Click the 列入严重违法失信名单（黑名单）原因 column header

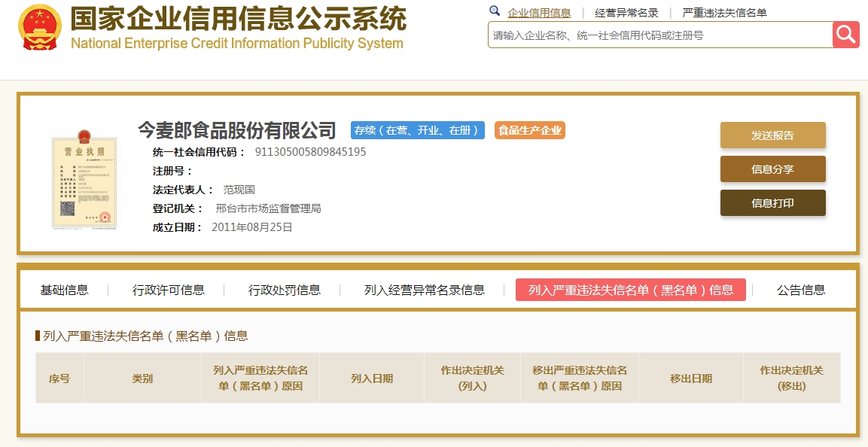[x=260, y=378]
